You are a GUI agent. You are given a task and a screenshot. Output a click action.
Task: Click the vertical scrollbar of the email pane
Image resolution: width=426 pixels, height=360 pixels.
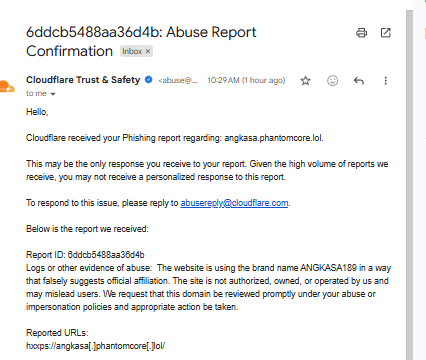pyautogui.click(x=409, y=185)
